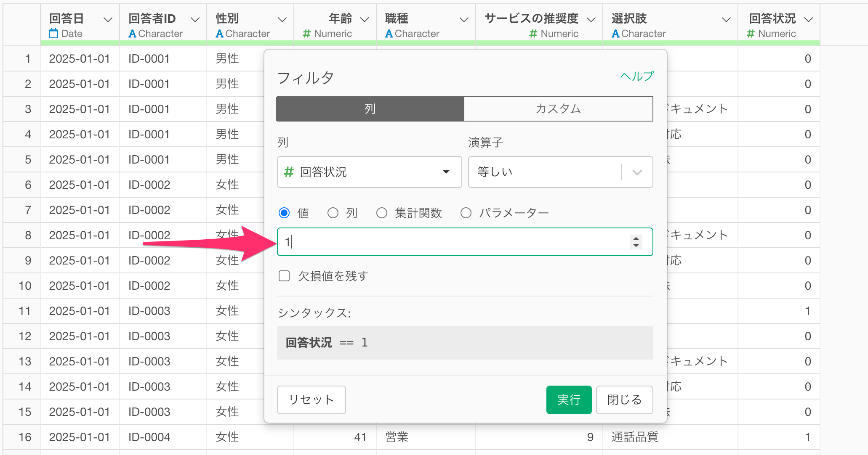
Task: Click the 実行 button
Action: (568, 399)
